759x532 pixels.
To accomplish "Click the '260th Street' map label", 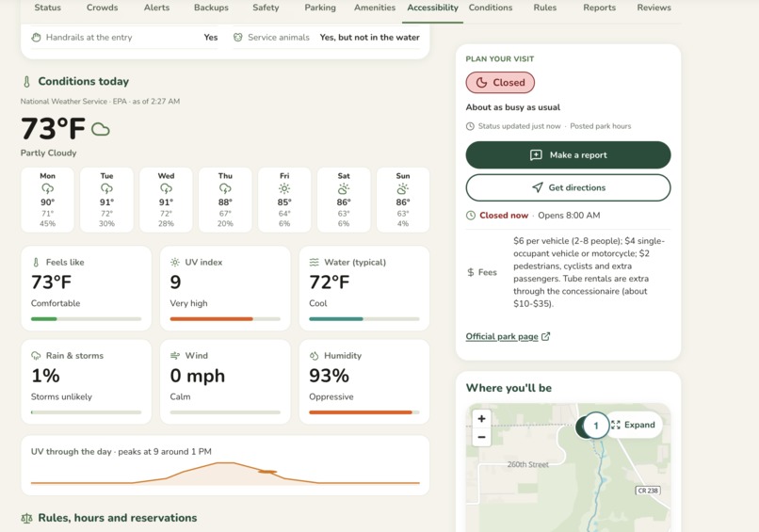I will click(x=527, y=465).
